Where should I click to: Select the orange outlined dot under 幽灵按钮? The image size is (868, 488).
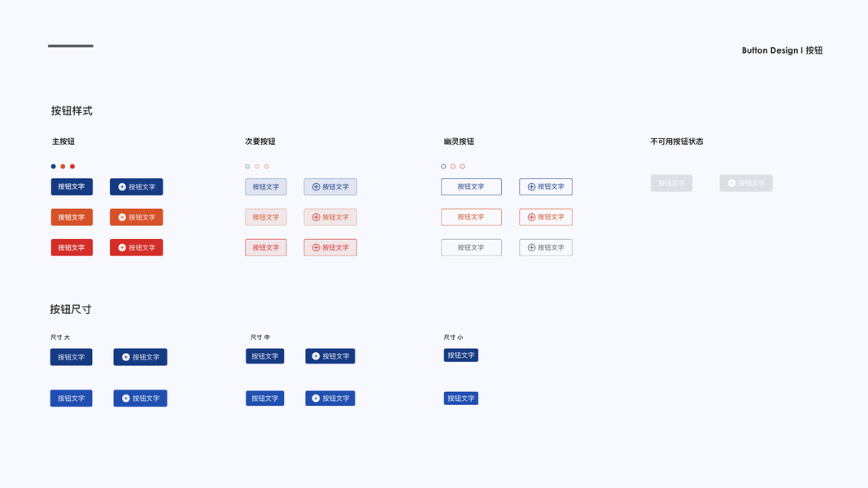tap(453, 167)
